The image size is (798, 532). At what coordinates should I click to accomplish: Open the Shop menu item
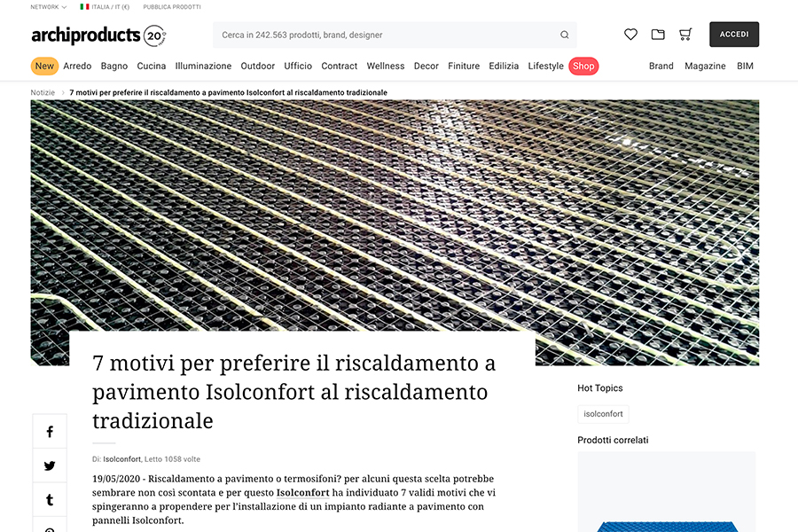[x=583, y=66]
